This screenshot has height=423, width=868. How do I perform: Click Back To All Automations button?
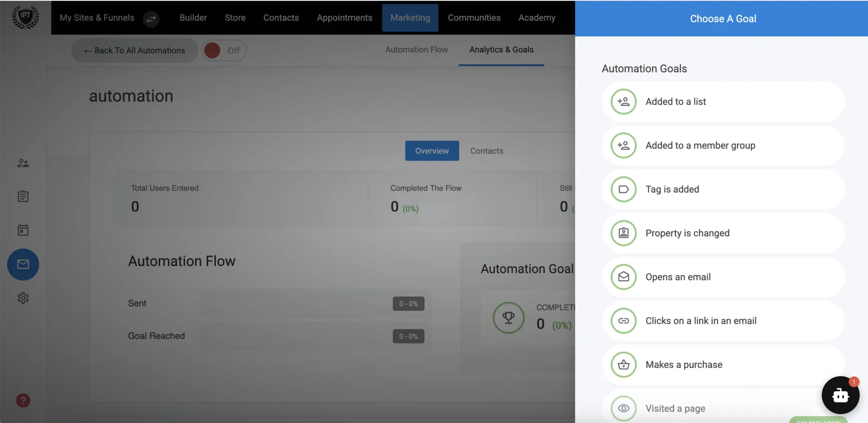pos(135,50)
